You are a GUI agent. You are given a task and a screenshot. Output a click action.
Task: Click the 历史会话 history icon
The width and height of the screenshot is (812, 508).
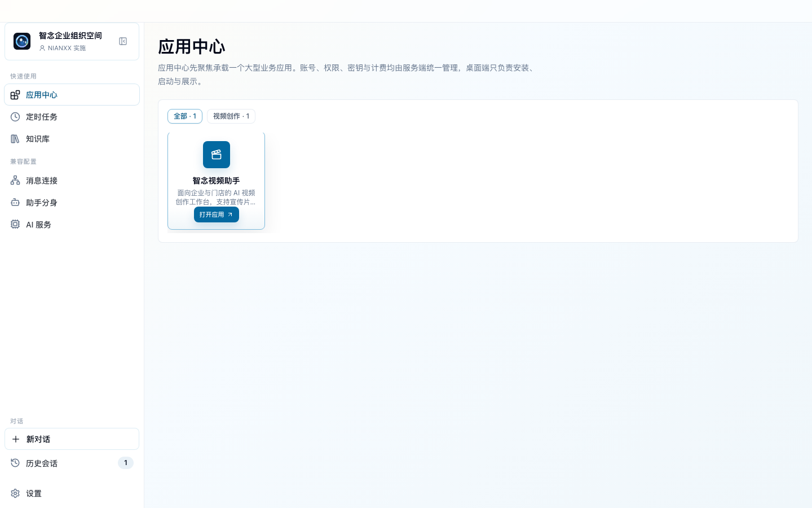[x=15, y=463]
